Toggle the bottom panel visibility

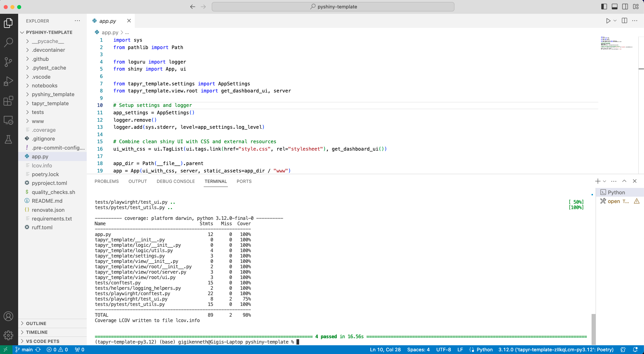pos(614,7)
